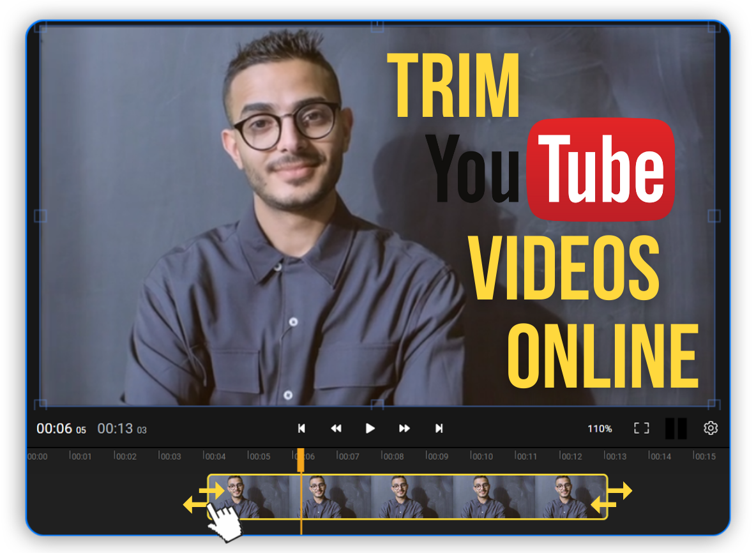The height and width of the screenshot is (553, 756).
Task: Click the 00:14 mark on the timeline ruler
Action: click(x=660, y=456)
